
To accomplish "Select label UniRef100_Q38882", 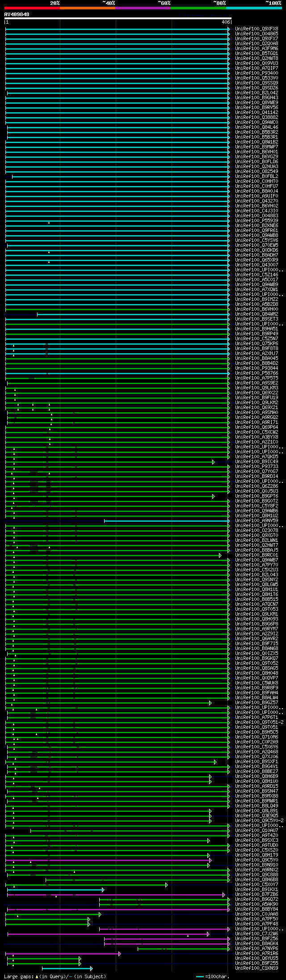I will coord(257,117).
